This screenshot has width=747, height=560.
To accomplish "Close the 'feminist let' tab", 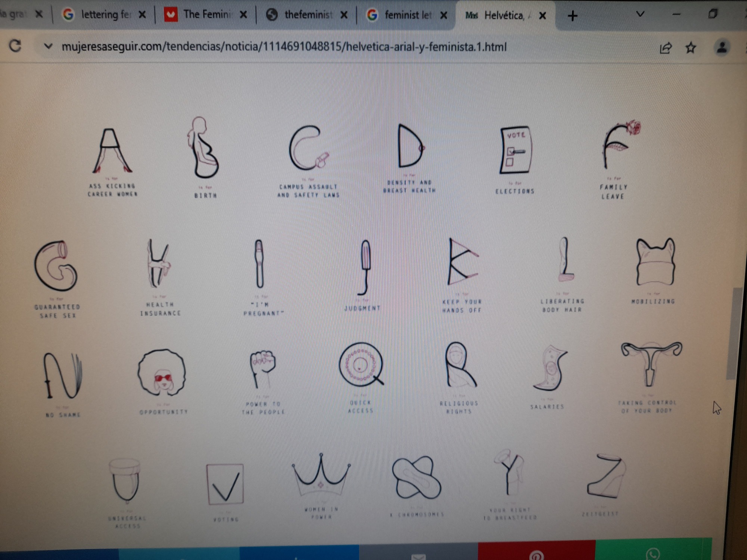I will (443, 15).
